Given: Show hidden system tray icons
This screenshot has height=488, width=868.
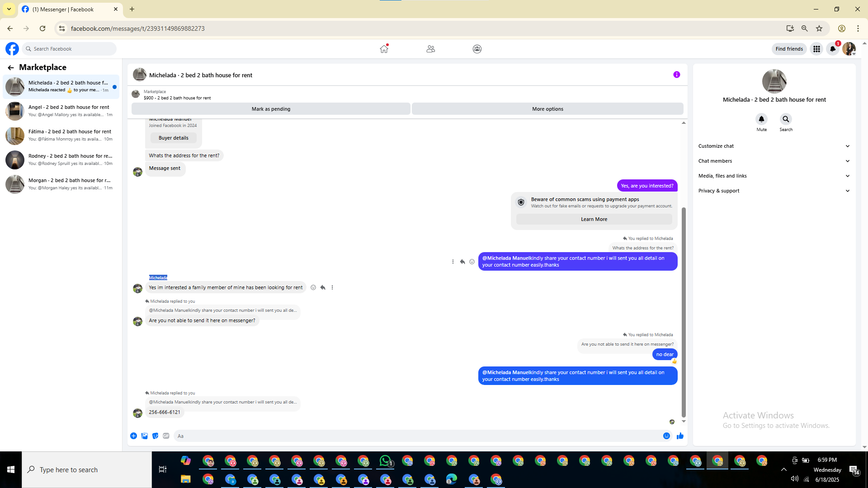Looking at the screenshot, I should [x=784, y=470].
